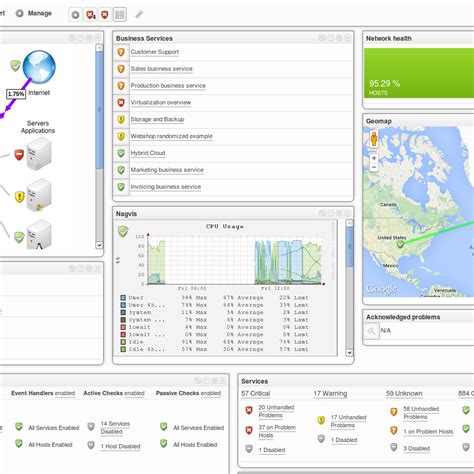Click the 14 Services Disabled link
Screen dimensions: 474x474
[115, 428]
